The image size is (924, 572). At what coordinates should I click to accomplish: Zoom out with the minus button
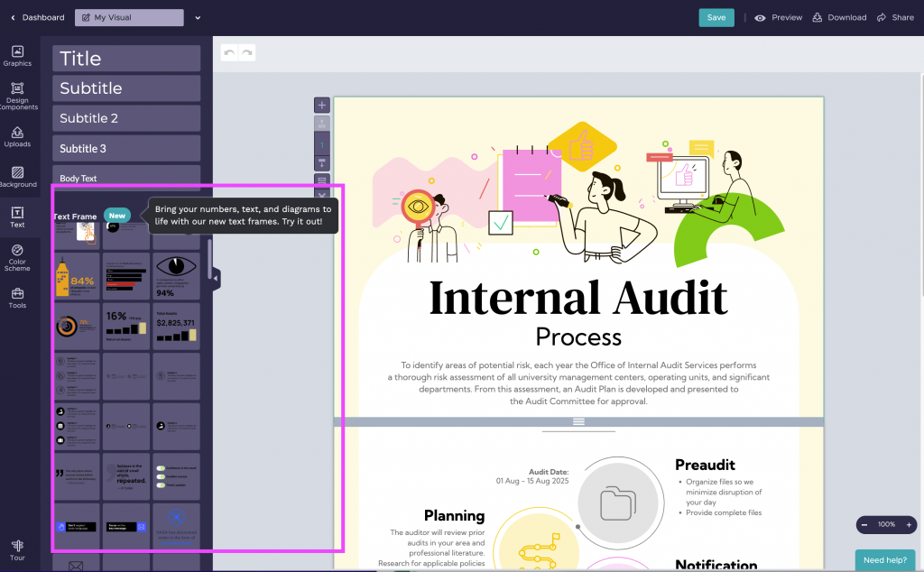tap(864, 524)
